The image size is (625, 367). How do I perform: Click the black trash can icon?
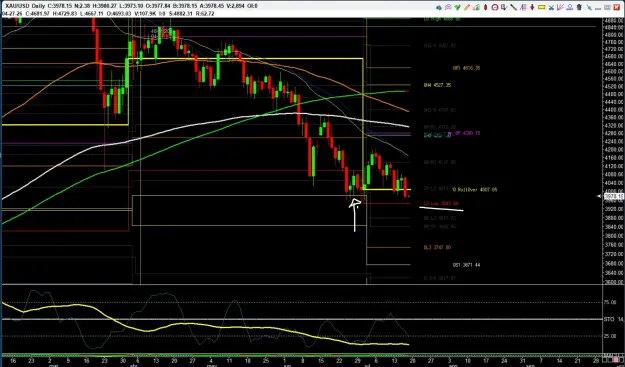click(x=579, y=7)
